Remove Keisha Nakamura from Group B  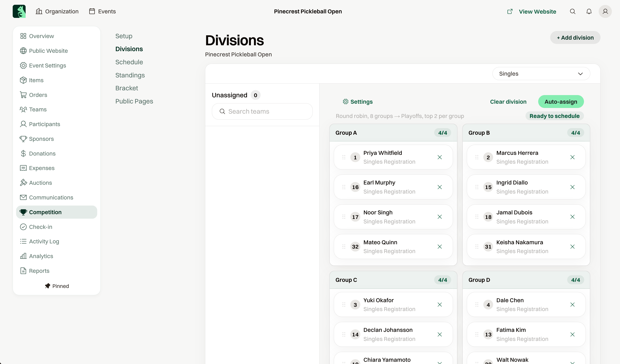click(572, 247)
